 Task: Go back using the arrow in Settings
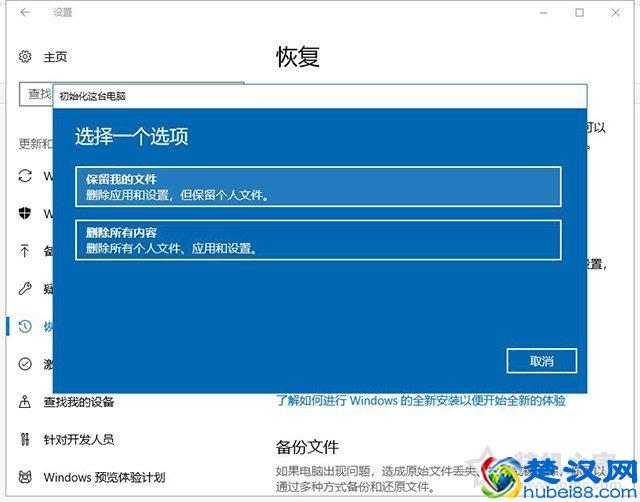click(25, 13)
